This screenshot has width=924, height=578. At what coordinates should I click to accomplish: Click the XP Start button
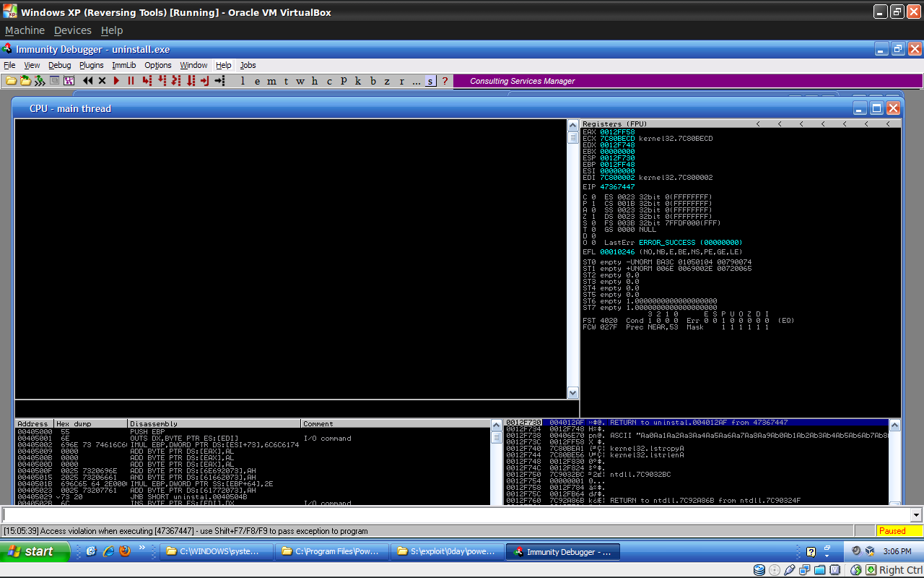[35, 551]
